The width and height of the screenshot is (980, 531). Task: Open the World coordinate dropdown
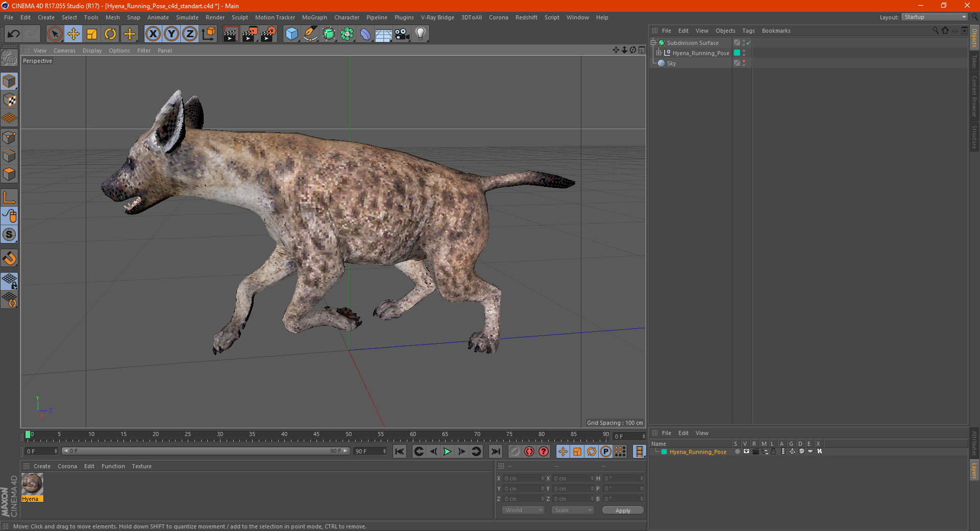point(523,510)
